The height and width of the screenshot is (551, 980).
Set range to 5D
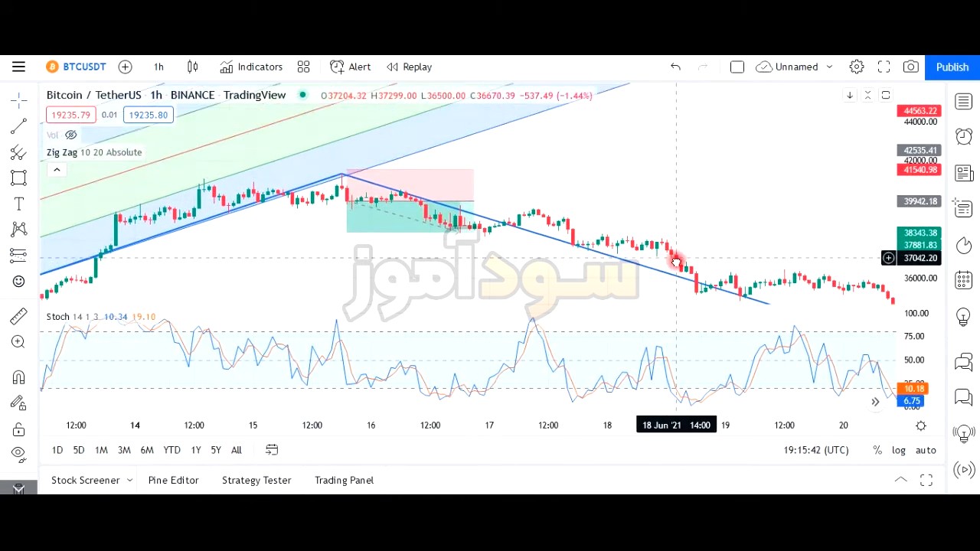coord(79,450)
